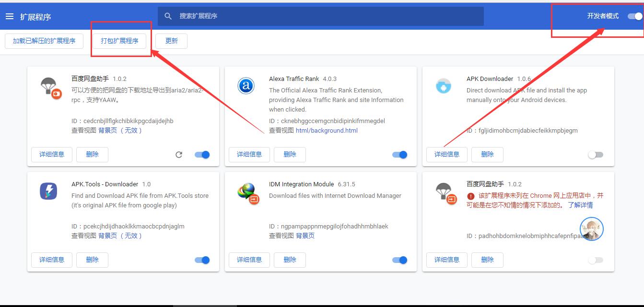Viewport: 644px width, 307px height.
Task: Open 详细信息 for Alexa Traffic Rank
Action: point(249,154)
